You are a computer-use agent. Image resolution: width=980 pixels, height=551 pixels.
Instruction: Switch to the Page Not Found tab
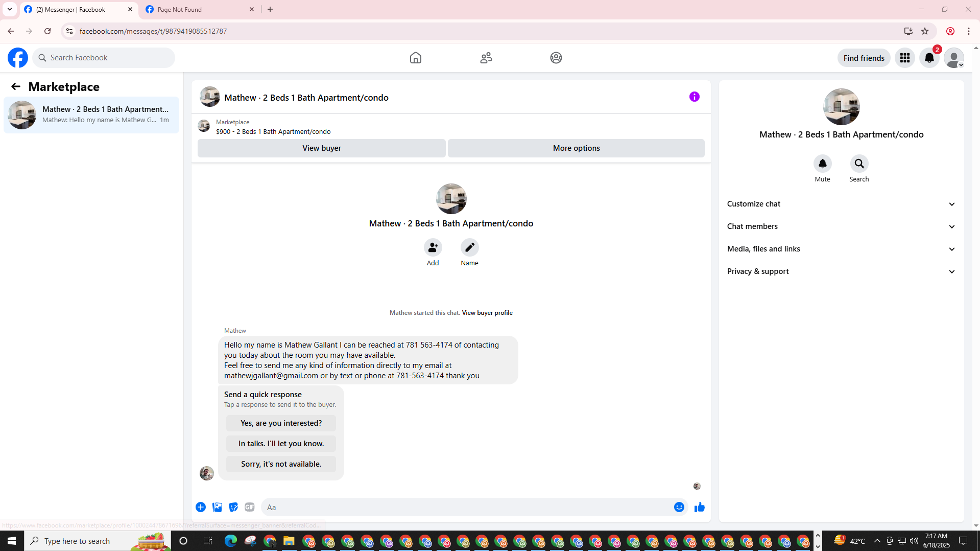pos(200,9)
